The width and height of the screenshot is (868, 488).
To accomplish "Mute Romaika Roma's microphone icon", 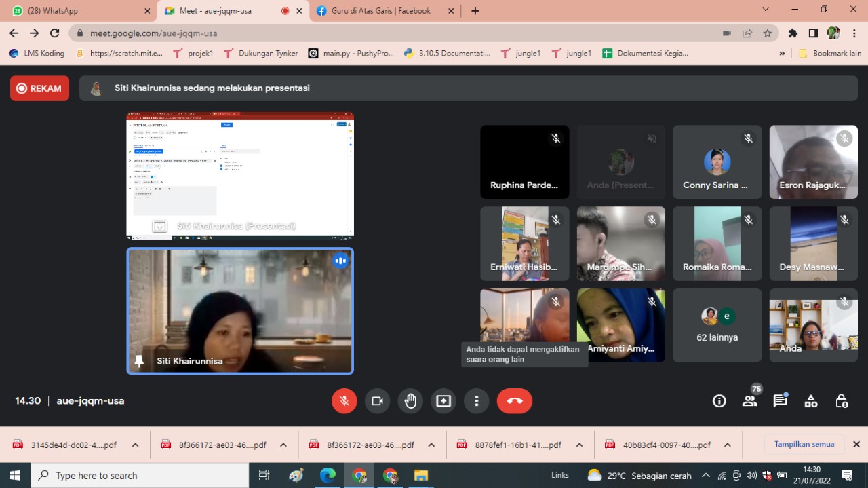I will pyautogui.click(x=749, y=220).
